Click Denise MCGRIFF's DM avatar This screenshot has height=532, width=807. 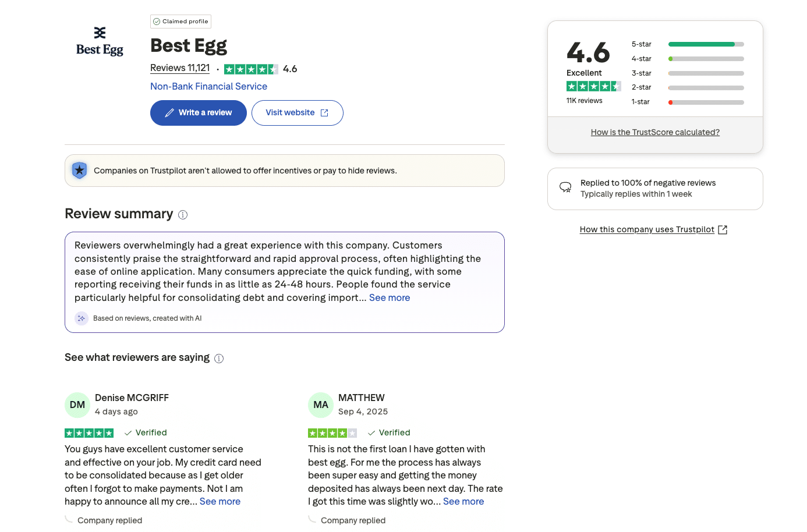point(77,404)
